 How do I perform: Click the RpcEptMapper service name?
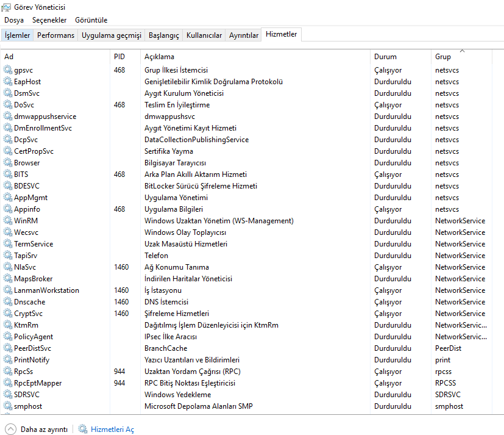[x=38, y=383]
